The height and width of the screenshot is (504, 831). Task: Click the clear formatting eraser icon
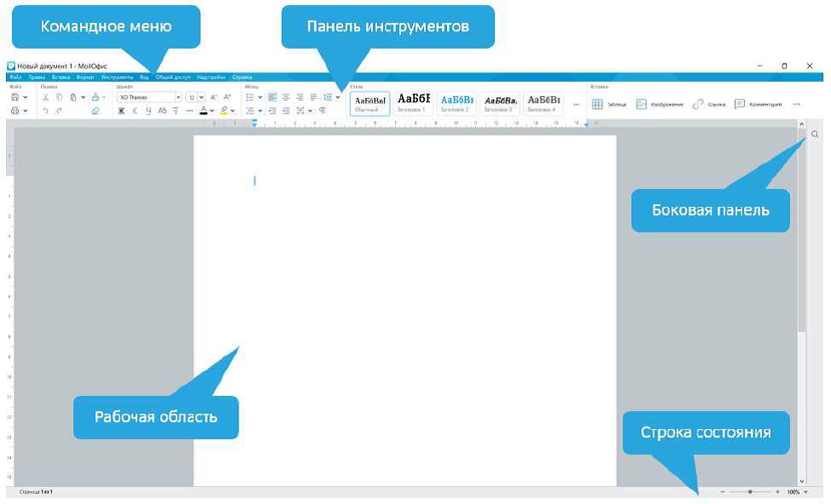[x=95, y=111]
